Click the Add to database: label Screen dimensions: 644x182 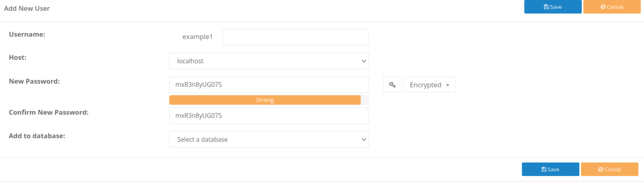[37, 136]
